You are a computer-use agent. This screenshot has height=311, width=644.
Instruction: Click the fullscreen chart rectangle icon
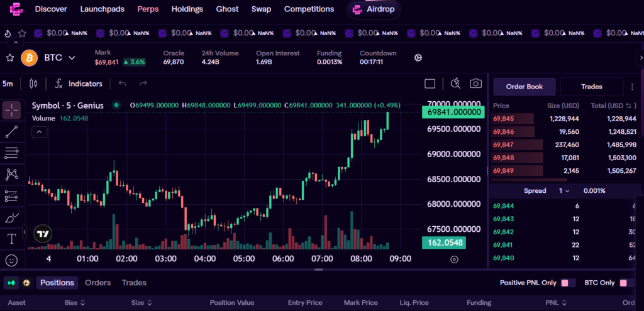[x=430, y=84]
